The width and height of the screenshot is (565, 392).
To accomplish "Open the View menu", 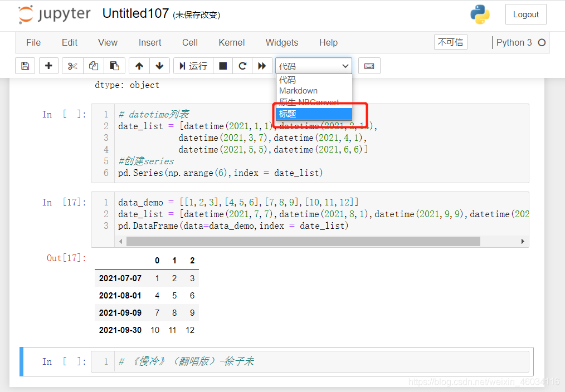I will point(108,42).
